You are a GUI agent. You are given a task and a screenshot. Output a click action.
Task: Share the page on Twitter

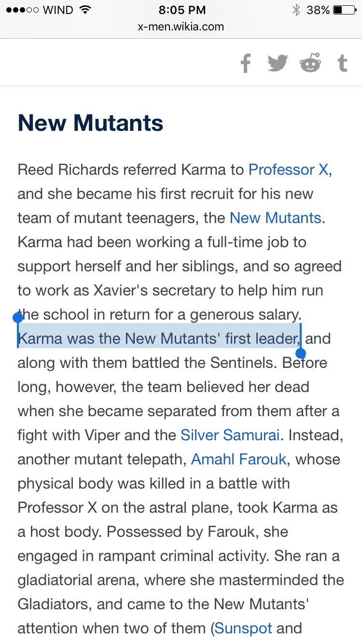click(x=278, y=63)
